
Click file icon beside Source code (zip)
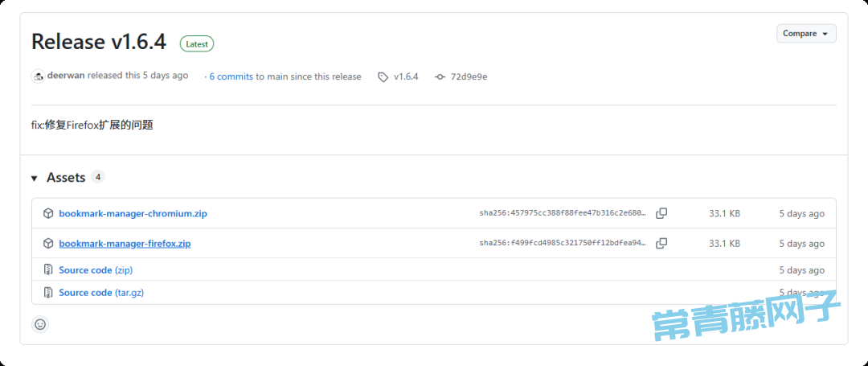coord(48,270)
